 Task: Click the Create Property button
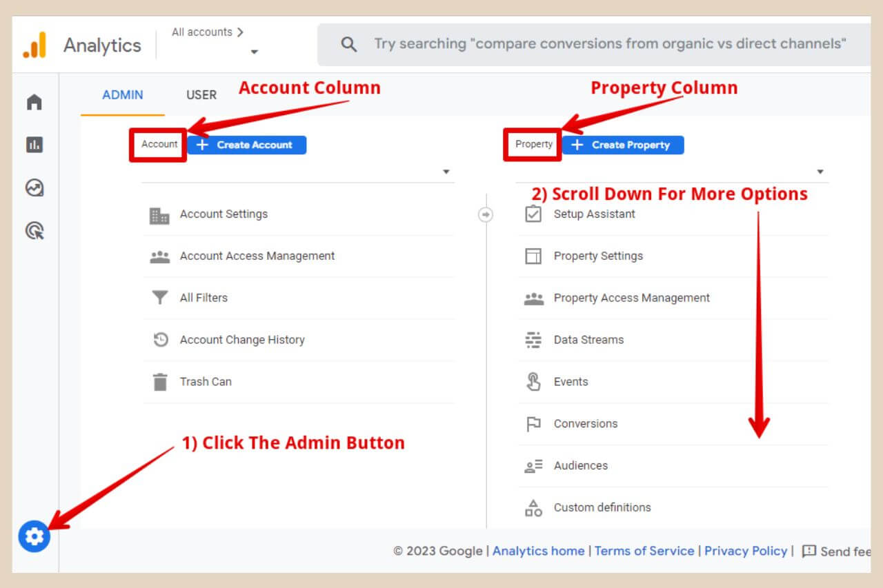(x=622, y=145)
